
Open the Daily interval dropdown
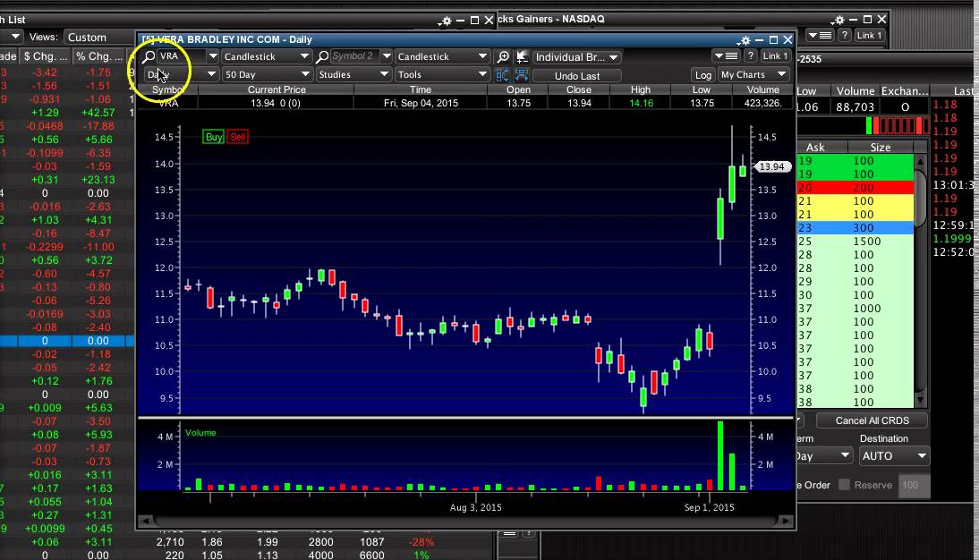[181, 75]
